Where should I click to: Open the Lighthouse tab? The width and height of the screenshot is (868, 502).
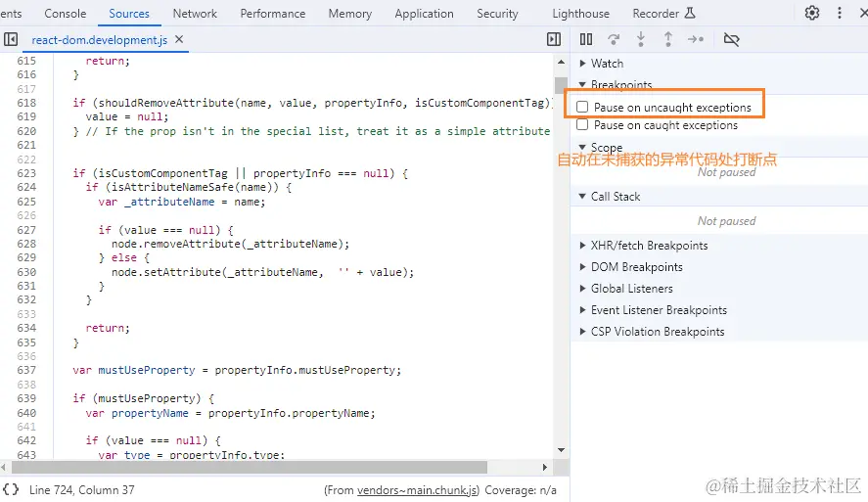point(580,14)
